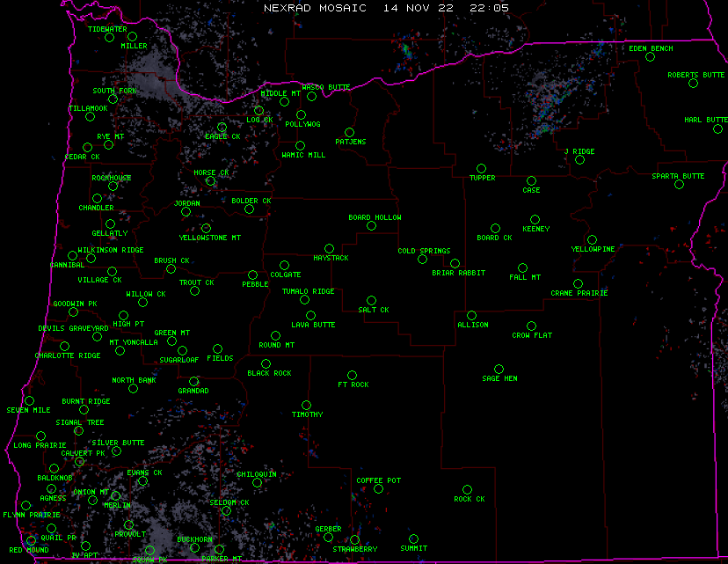Click the Haystack station circle
The image size is (728, 564).
point(329,249)
